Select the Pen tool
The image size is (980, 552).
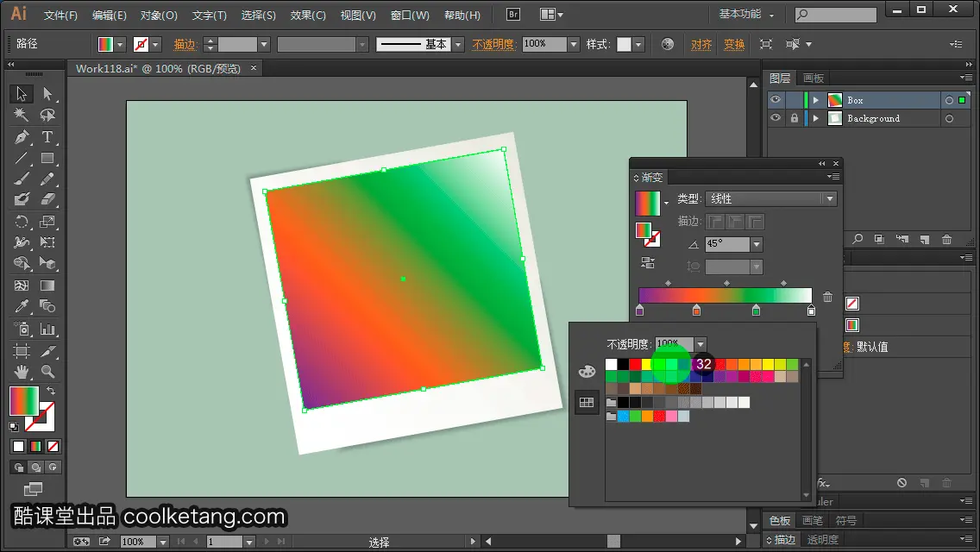tap(22, 137)
